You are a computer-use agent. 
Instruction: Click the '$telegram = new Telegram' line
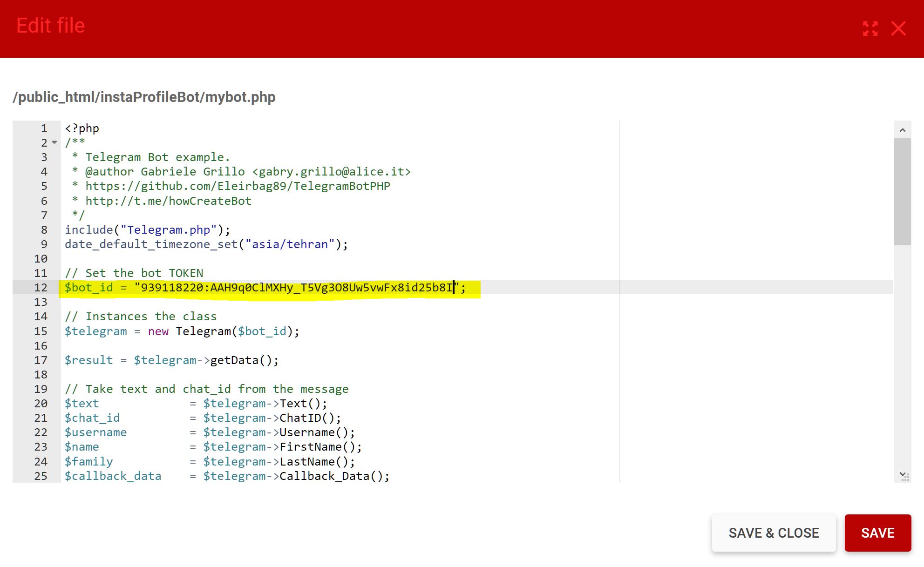(x=182, y=331)
